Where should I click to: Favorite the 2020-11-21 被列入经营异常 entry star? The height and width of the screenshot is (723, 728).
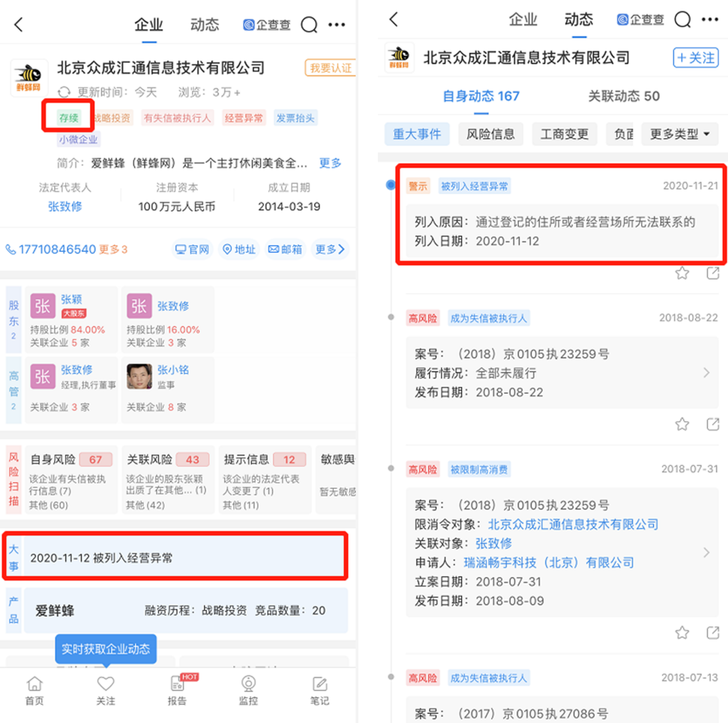point(682,273)
